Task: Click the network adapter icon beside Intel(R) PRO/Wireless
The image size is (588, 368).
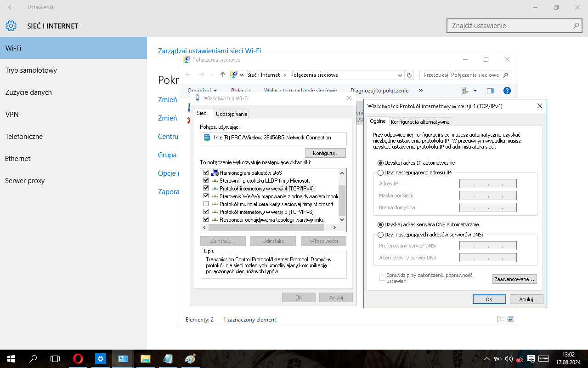Action: (x=207, y=138)
